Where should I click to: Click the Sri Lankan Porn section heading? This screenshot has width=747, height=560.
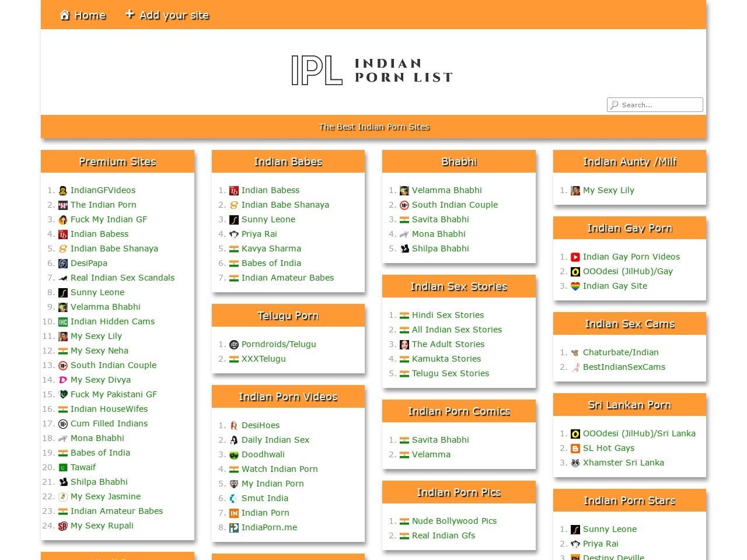click(630, 405)
